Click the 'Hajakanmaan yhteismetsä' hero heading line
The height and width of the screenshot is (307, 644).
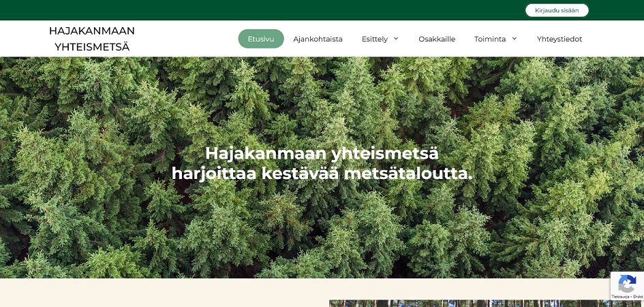pos(322,154)
